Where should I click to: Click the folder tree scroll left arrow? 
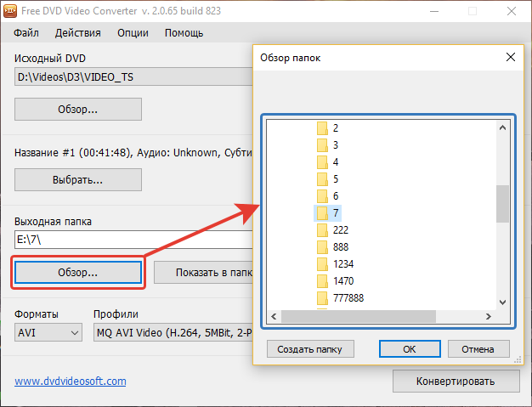click(274, 316)
